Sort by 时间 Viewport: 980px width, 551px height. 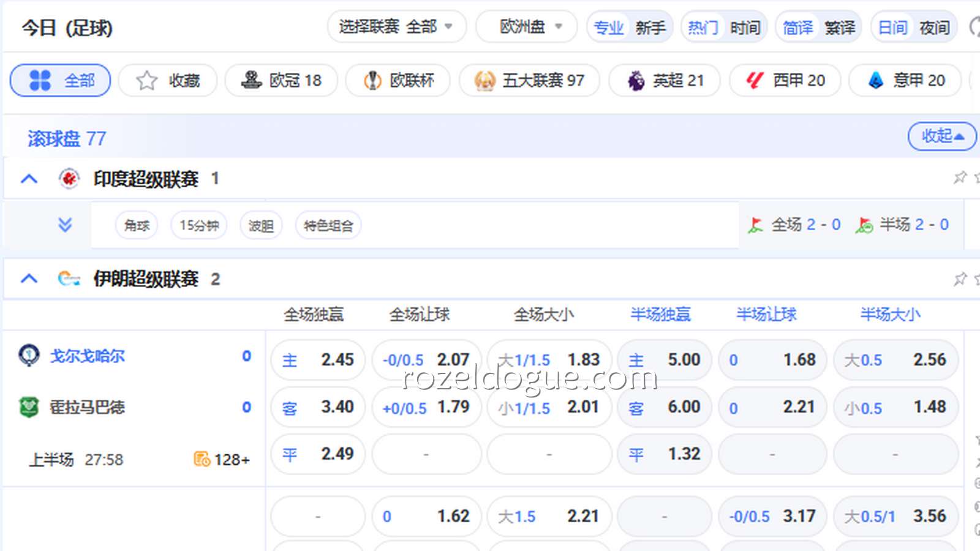[745, 28]
